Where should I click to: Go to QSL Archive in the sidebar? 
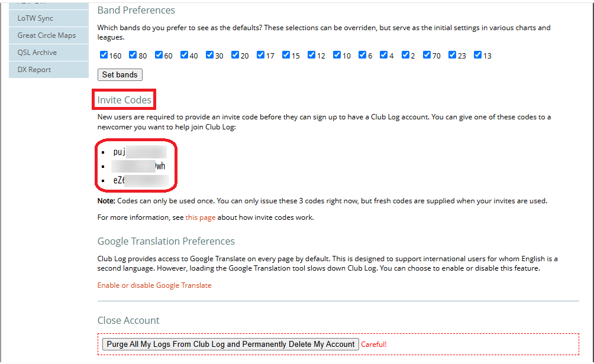[49, 52]
